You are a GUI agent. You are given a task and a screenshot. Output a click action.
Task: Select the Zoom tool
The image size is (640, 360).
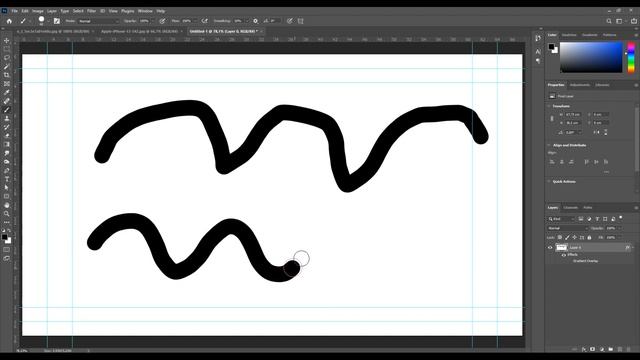(7, 213)
